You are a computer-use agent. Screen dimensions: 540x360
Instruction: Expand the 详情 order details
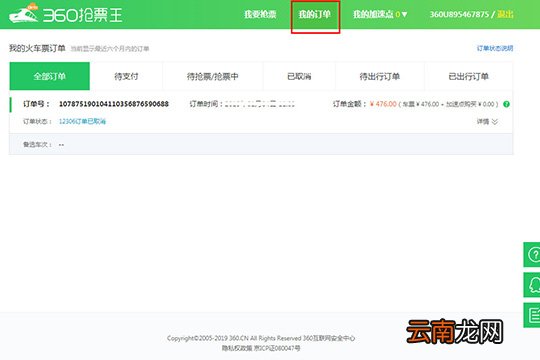[x=487, y=122]
